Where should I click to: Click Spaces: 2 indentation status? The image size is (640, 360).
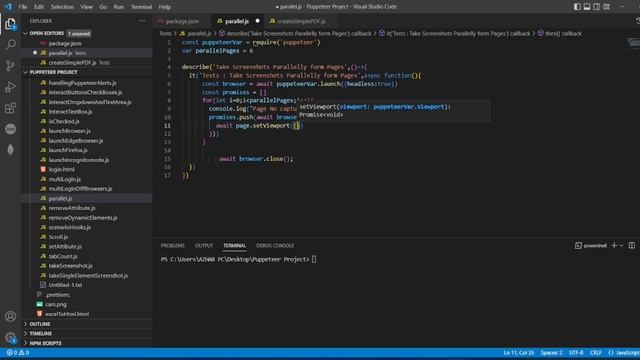coord(551,353)
